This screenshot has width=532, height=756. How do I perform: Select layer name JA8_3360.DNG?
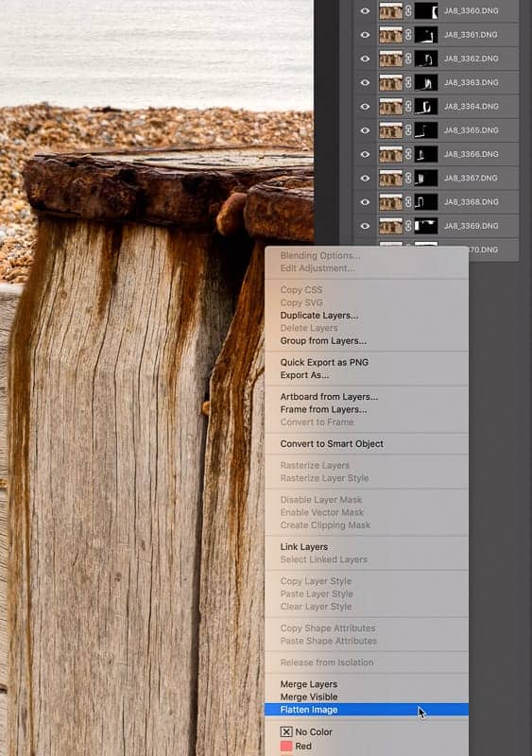point(472,10)
